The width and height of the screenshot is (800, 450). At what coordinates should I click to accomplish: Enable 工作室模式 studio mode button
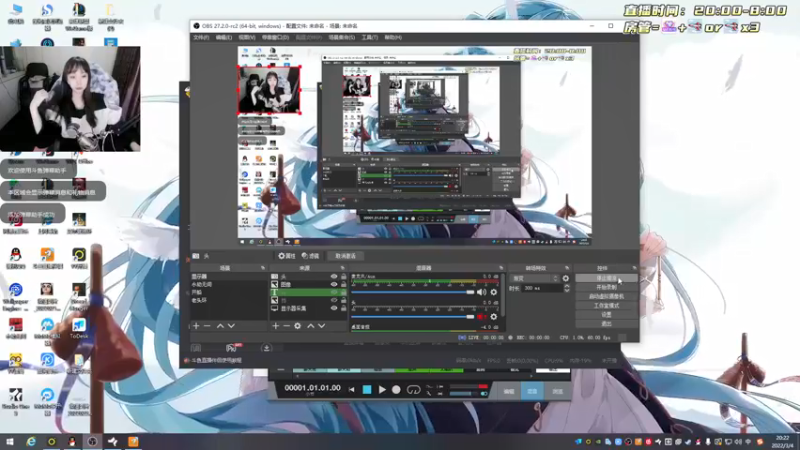click(606, 306)
